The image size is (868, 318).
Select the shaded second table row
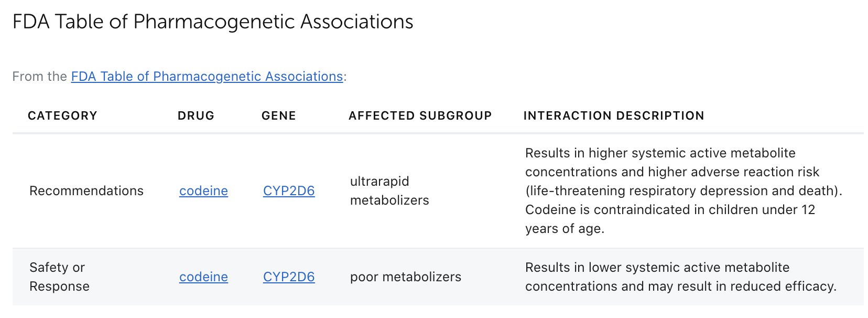click(x=434, y=277)
